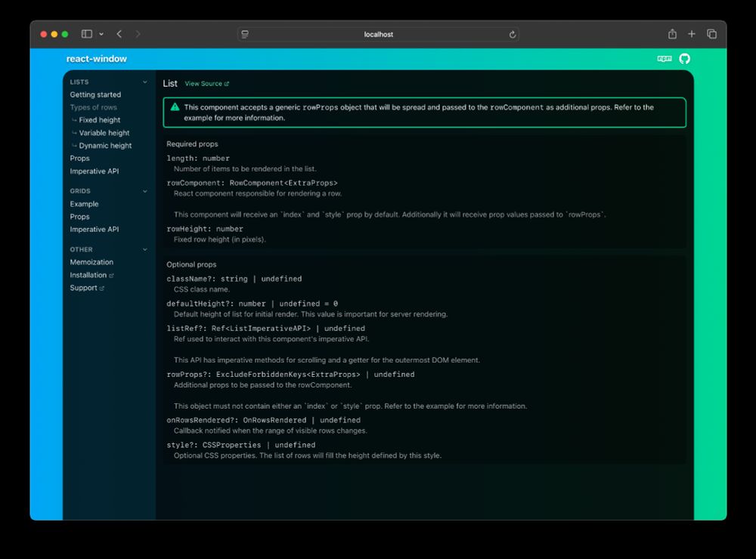756x559 pixels.
Task: Open the Safari share menu icon
Action: coord(672,34)
